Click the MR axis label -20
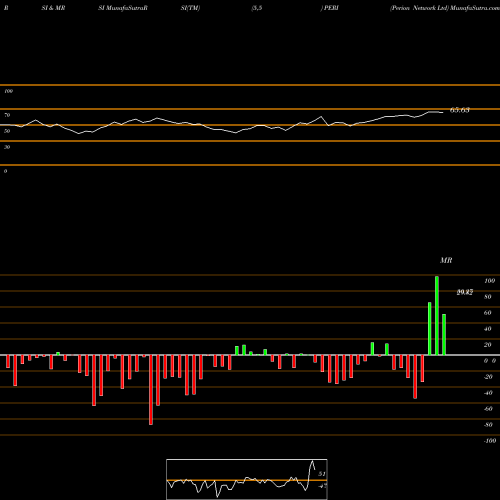 (488, 377)
